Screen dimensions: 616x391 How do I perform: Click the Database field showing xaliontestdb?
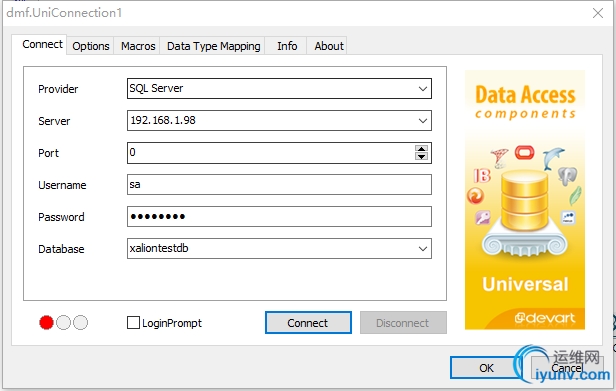(x=279, y=249)
